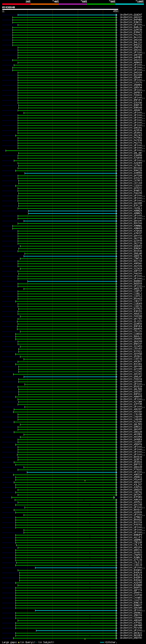This screenshot has width=146, height=644.
Task: Select the UniRef100_A8UAC7 label
Action: 131,110
